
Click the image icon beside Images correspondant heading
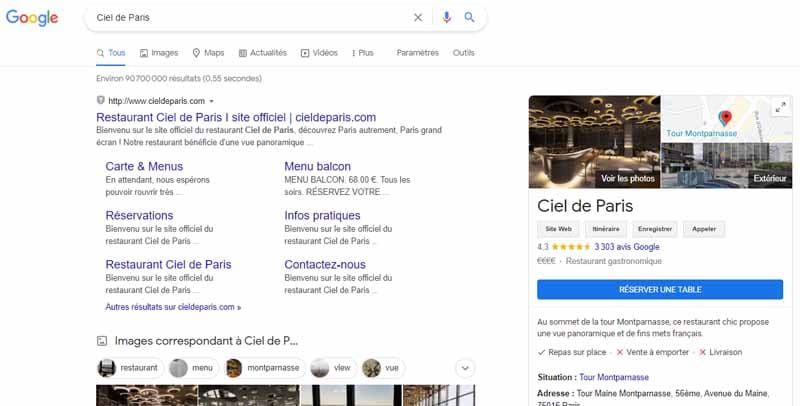[x=102, y=341]
